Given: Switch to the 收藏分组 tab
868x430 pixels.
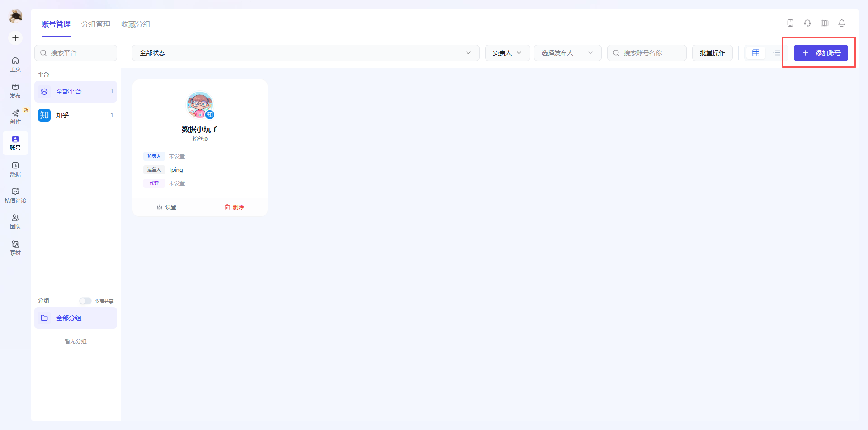Looking at the screenshot, I should (x=136, y=24).
